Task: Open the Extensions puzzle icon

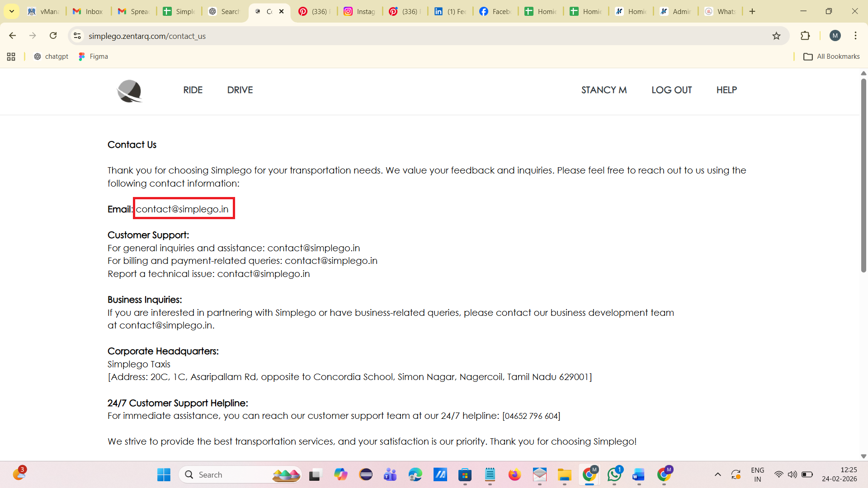Action: click(x=805, y=36)
